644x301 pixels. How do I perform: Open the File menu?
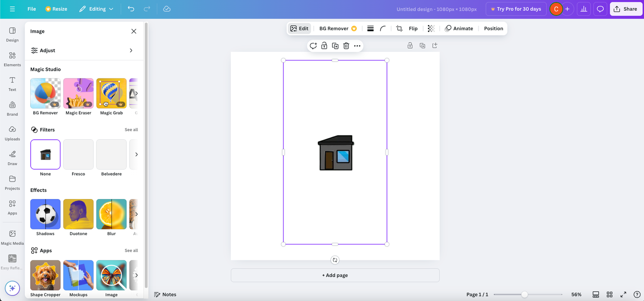click(32, 9)
